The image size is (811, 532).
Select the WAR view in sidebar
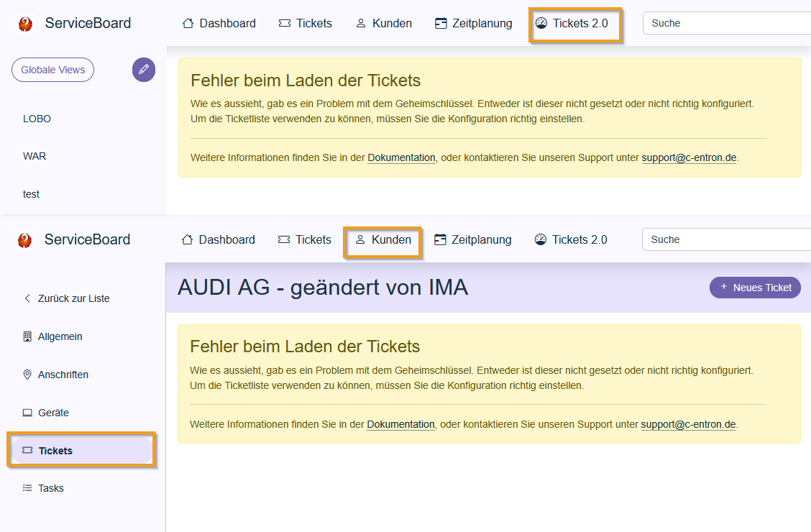coord(35,156)
